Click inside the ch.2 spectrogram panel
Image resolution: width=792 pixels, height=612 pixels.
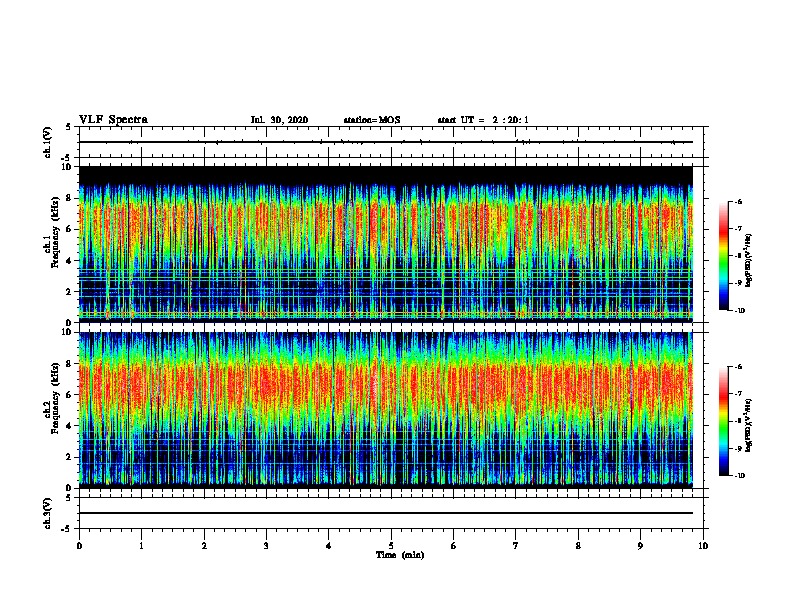[x=386, y=410]
